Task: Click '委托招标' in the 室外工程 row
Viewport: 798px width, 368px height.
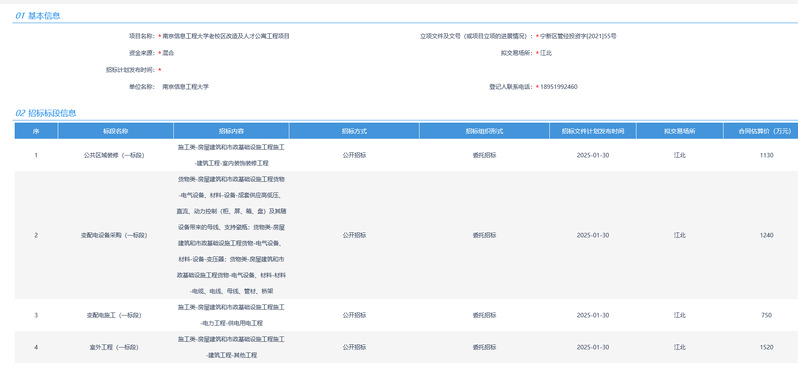Action: 484,347
